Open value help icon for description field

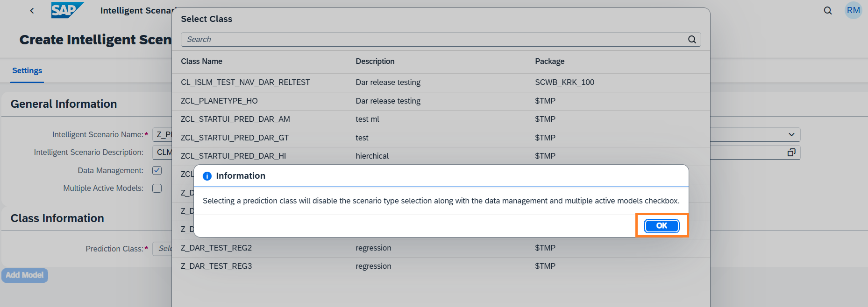coord(791,153)
